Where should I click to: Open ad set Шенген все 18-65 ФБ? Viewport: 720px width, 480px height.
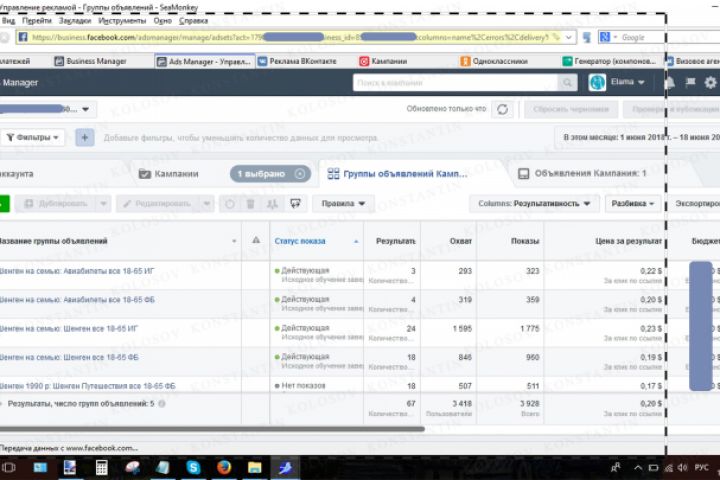pos(69,357)
